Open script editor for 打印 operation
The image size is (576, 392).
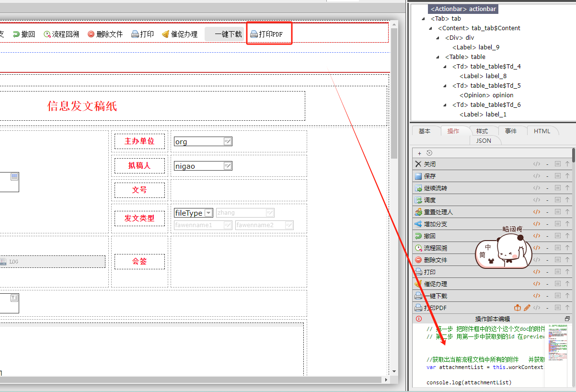click(537, 272)
